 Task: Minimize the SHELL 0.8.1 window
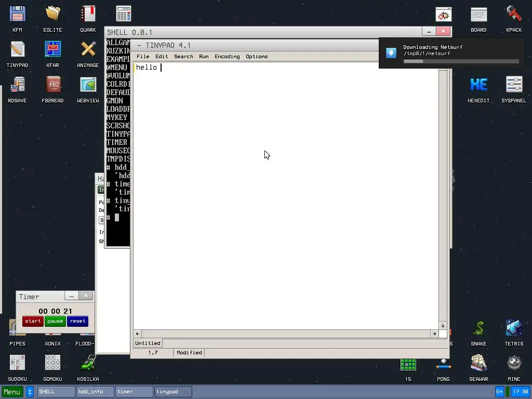point(429,32)
